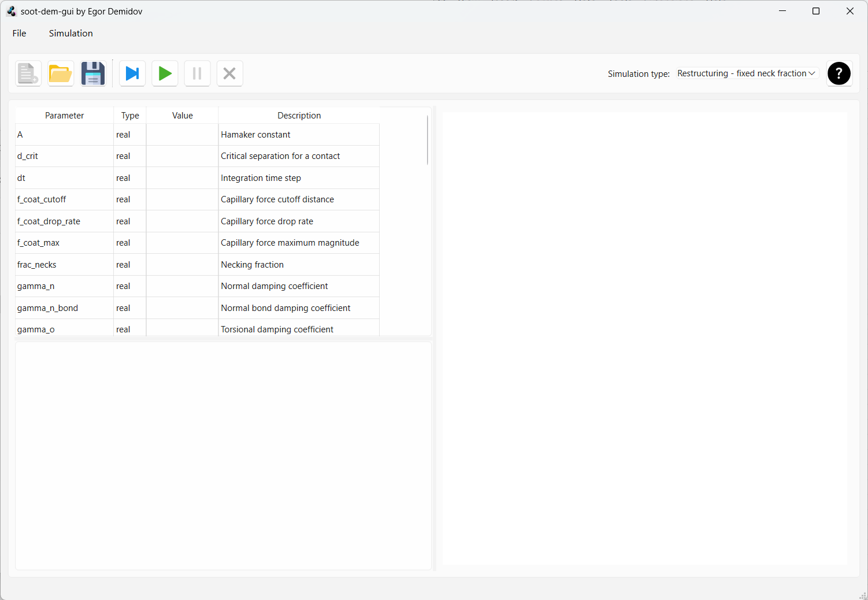Click the Value cell for dt
The width and height of the screenshot is (868, 600).
(x=183, y=178)
